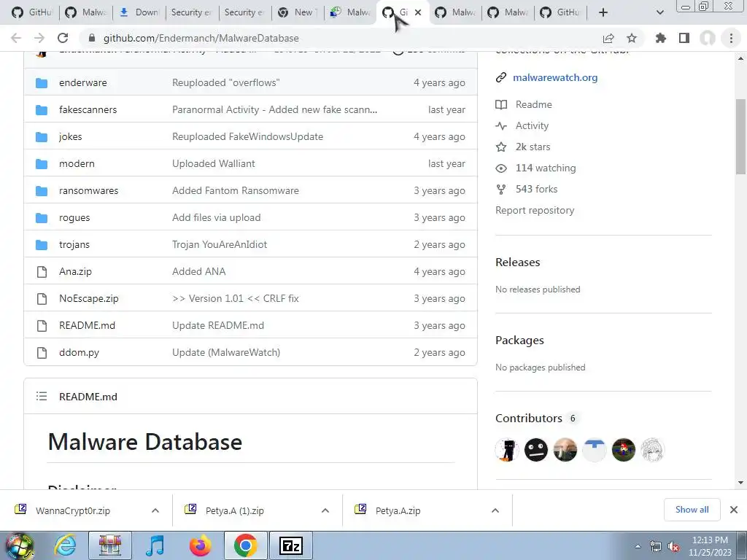Image resolution: width=747 pixels, height=560 pixels.
Task: Open the ddom.py file
Action: pos(79,352)
